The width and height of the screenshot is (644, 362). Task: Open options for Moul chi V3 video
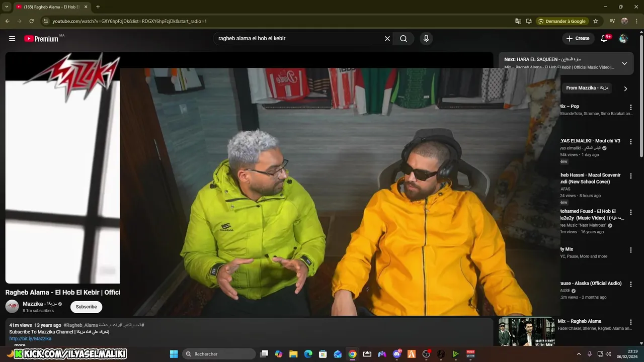coord(631,142)
